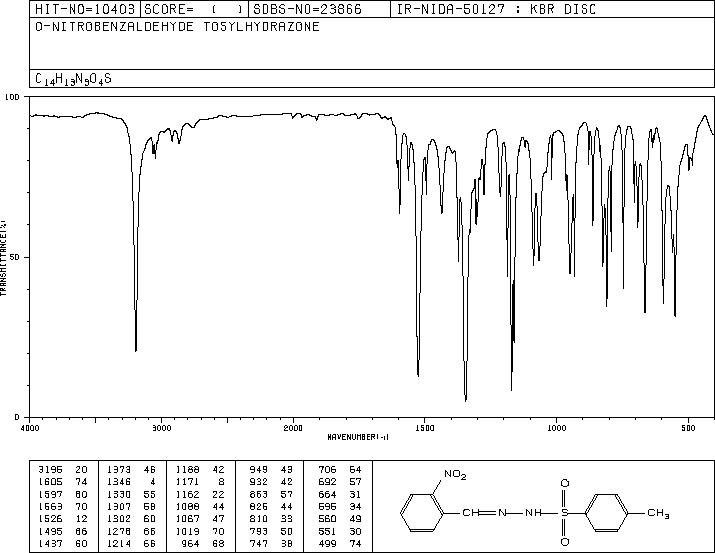
Task: Click peak table entry 1346
Action: (119, 482)
